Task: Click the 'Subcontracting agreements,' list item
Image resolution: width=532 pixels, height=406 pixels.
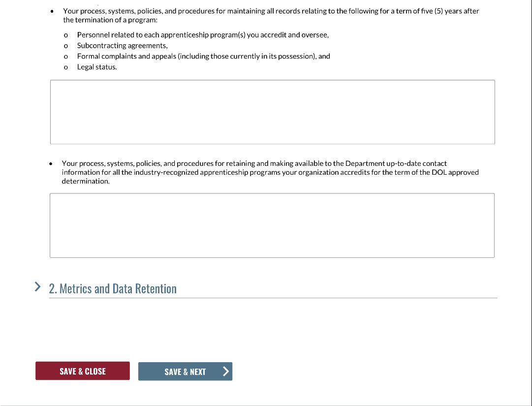Action: coord(123,45)
